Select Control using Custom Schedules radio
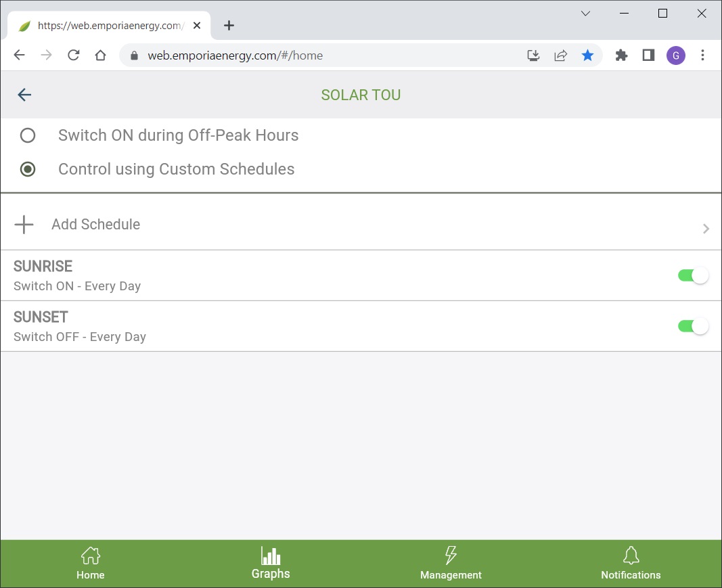 click(x=28, y=169)
